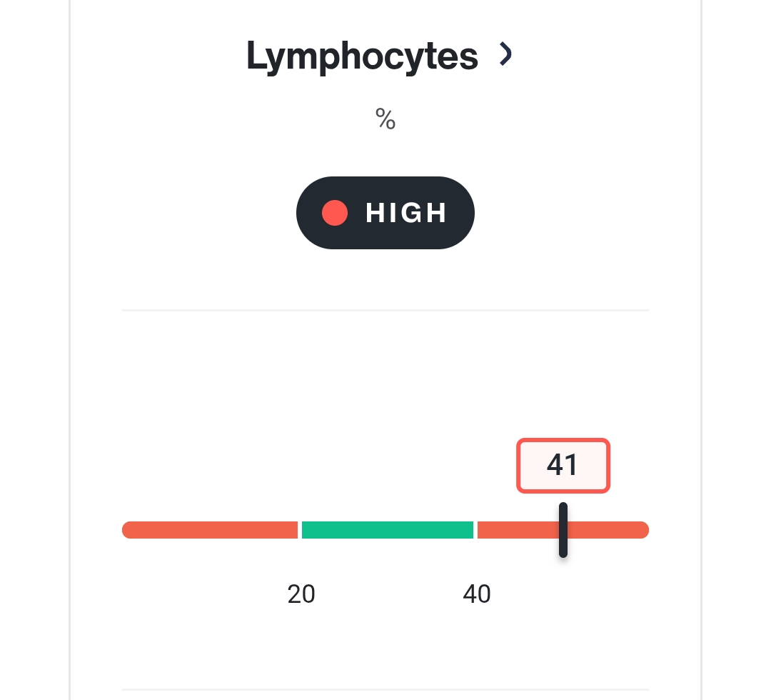
Task: Open Lymphocytes details via the chevron arrow
Action: pyautogui.click(x=505, y=54)
